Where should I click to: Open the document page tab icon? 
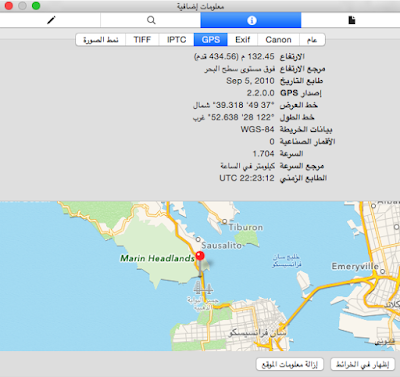352,20
